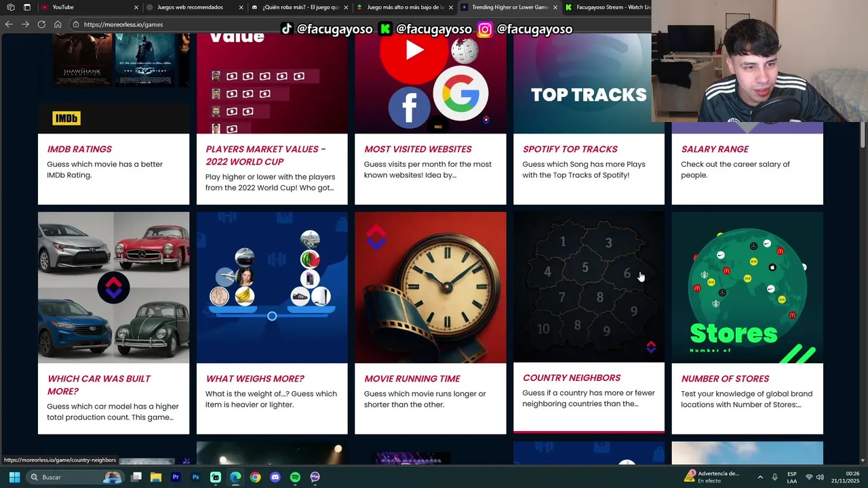This screenshot has height=488, width=868.
Task: Open Discord from the taskbar
Action: tap(275, 477)
